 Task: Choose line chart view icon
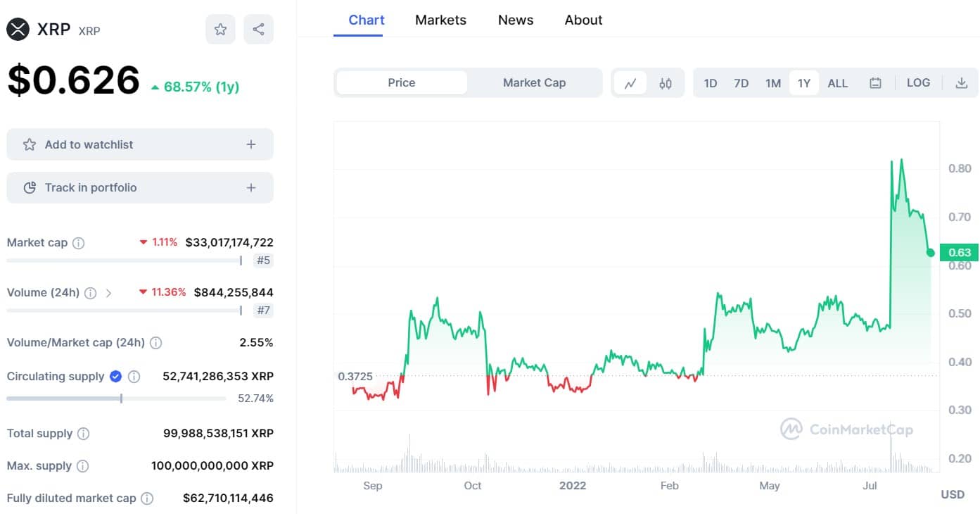[630, 83]
